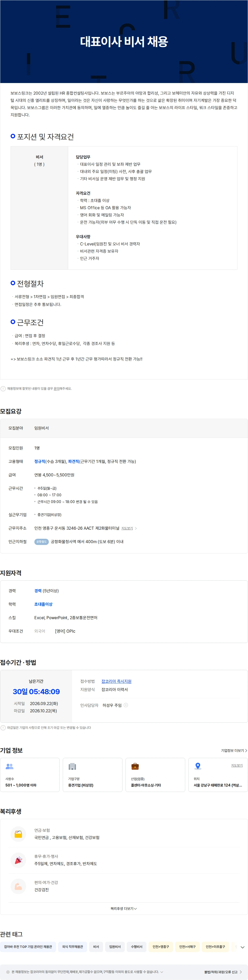Click the 산업(업종) briefcase icon
The height and width of the screenshot is (980, 248).
coord(135,767)
